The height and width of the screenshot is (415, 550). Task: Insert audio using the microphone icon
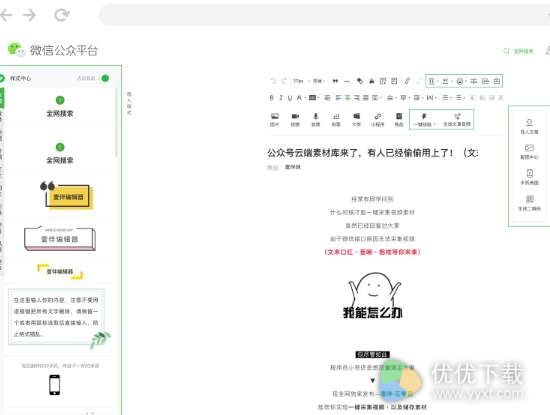coord(316,120)
